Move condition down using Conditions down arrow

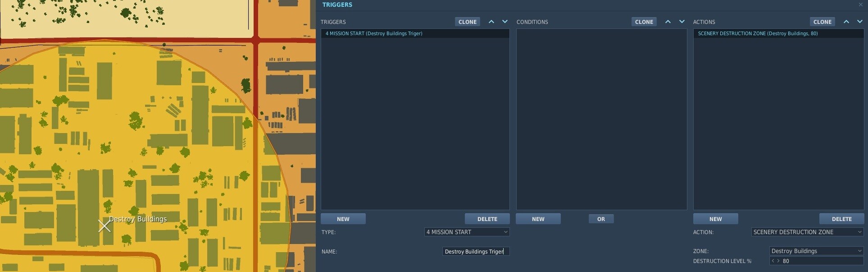tap(682, 22)
